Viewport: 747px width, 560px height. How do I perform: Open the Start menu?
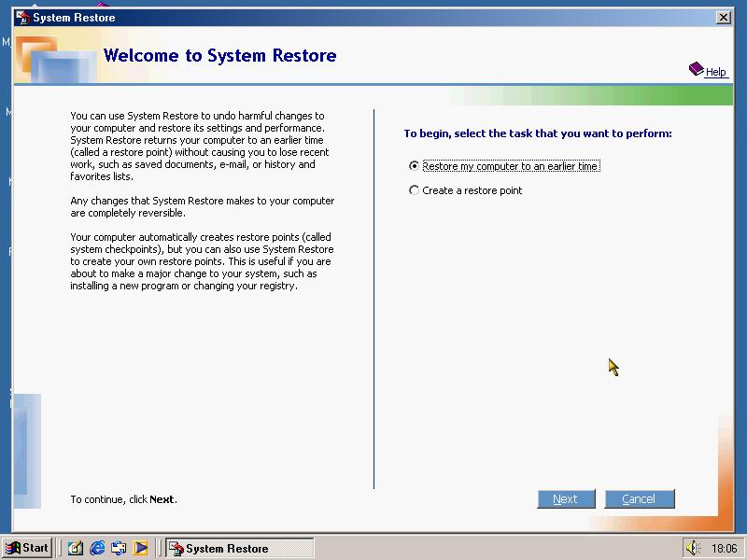(x=27, y=548)
